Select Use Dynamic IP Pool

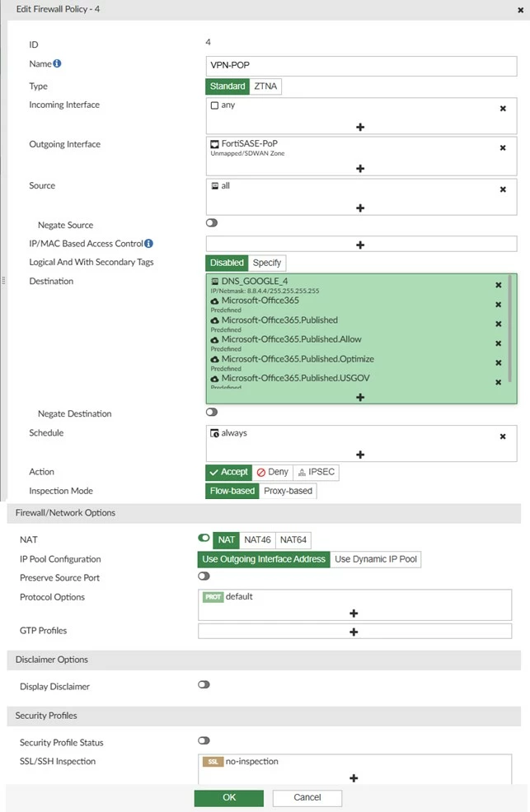tap(376, 559)
